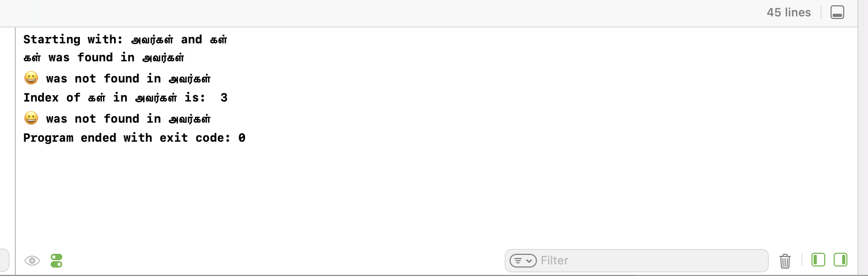Open Quick Look with the eye icon
Viewport: 868px width, 276px height.
32,261
